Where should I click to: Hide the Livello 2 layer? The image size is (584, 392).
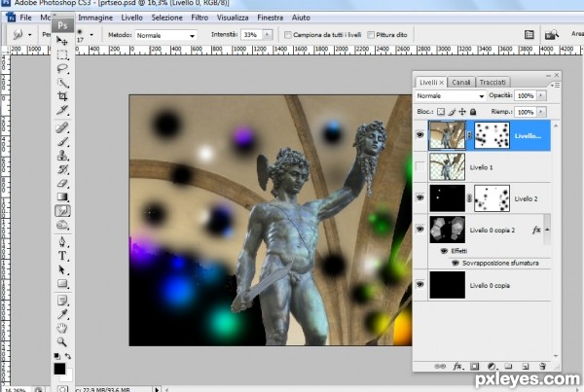coord(420,197)
